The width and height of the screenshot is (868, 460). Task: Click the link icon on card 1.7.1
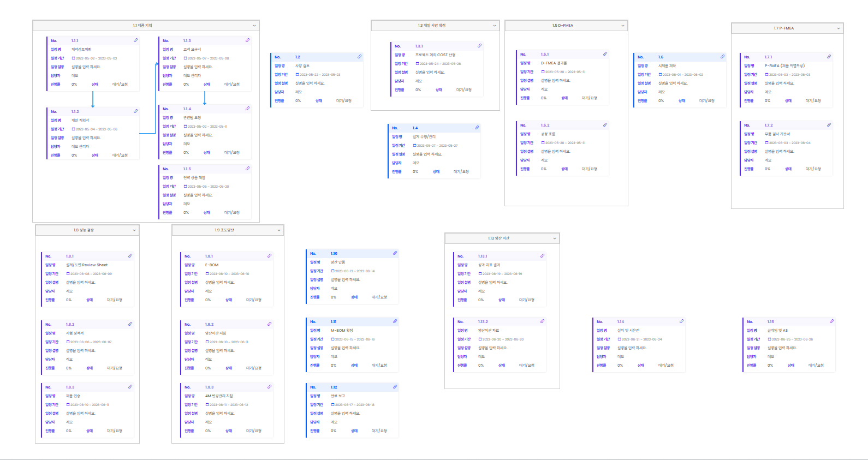coord(829,57)
